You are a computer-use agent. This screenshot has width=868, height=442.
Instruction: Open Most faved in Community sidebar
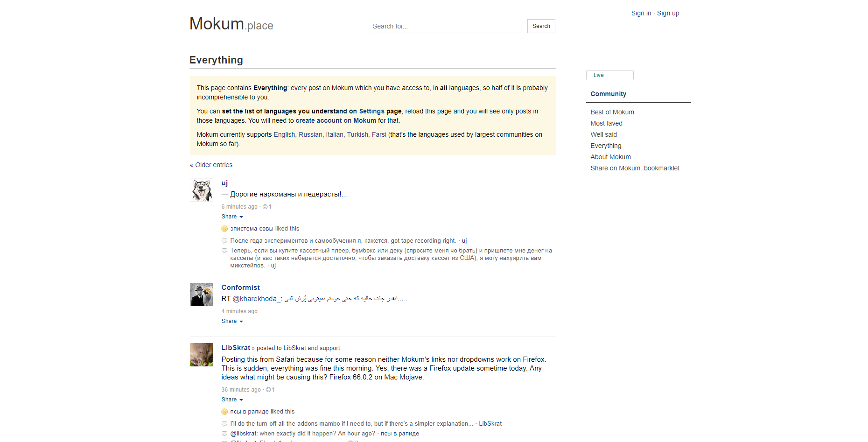click(606, 123)
